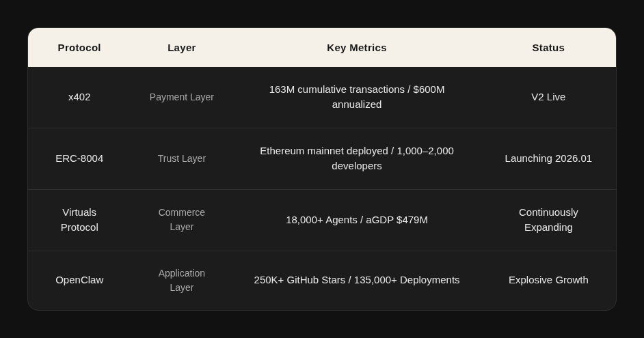Select the Key Metrics column header
This screenshot has height=338, width=644.
[357, 48]
